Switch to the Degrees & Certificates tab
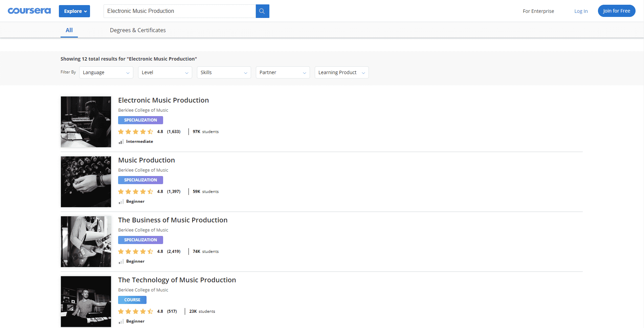Image resolution: width=644 pixels, height=328 pixels. pyautogui.click(x=138, y=30)
